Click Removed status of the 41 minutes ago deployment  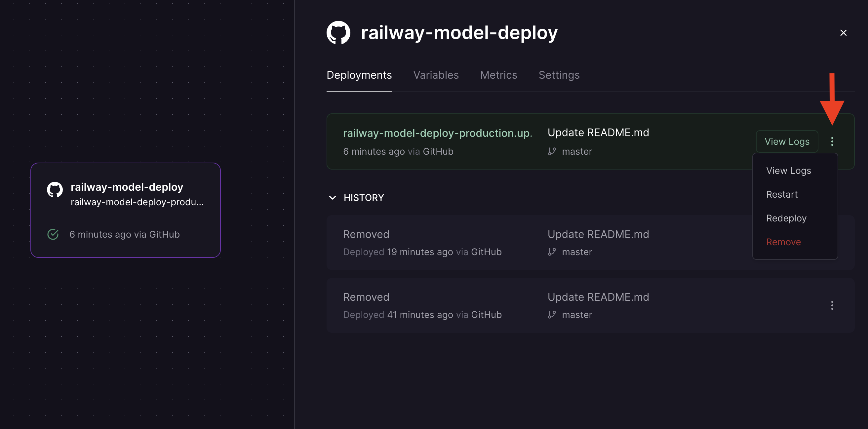366,297
